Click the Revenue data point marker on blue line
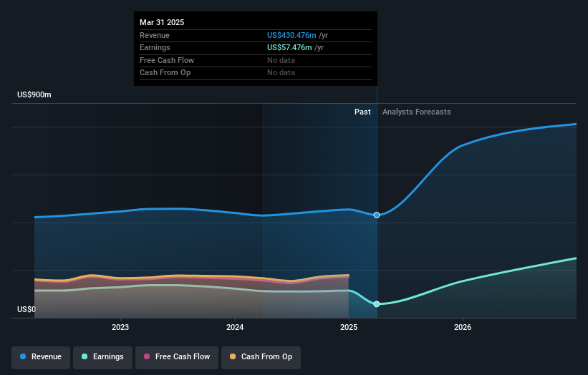The width and height of the screenshot is (588, 375). (377, 215)
